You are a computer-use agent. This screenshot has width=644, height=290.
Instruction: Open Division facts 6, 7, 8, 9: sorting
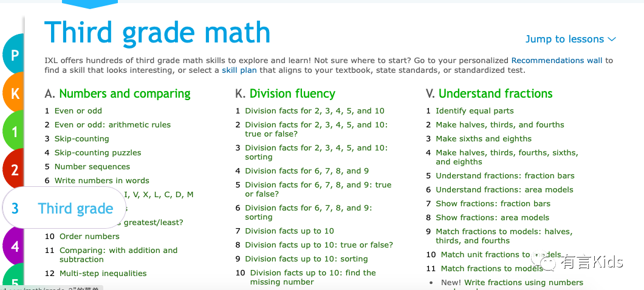tap(309, 212)
